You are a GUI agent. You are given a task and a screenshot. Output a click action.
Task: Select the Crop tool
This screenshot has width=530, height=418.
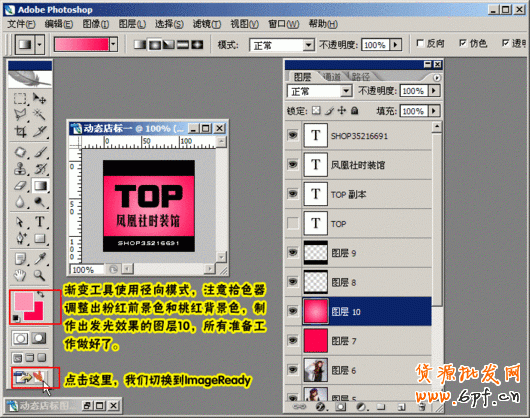pyautogui.click(x=20, y=131)
